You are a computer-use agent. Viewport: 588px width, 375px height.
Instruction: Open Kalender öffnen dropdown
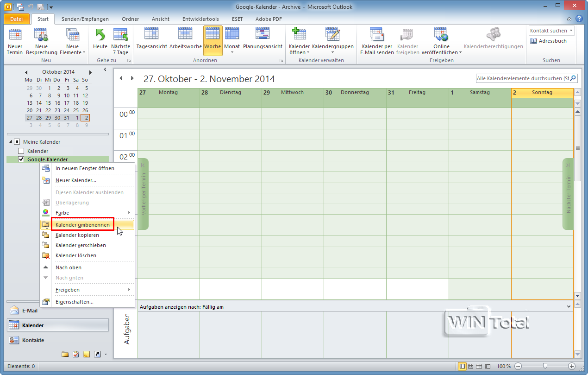click(x=300, y=41)
